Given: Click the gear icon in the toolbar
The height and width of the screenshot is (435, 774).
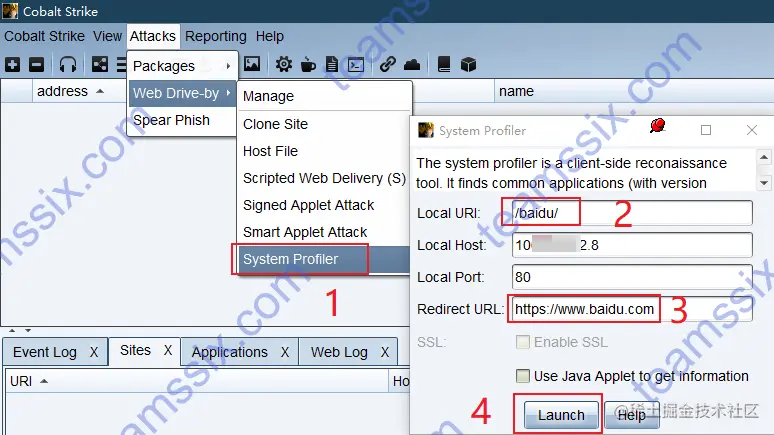Looking at the screenshot, I should click(x=284, y=64).
